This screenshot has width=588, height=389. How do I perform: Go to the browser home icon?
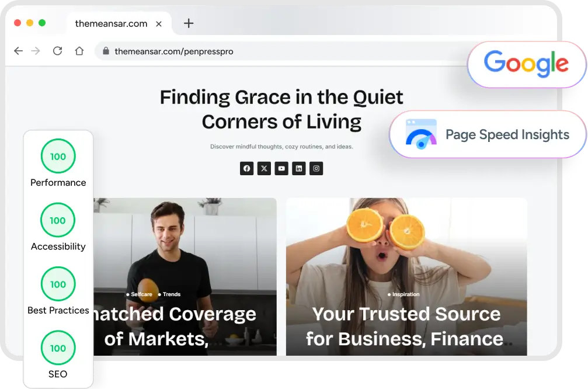[79, 51]
